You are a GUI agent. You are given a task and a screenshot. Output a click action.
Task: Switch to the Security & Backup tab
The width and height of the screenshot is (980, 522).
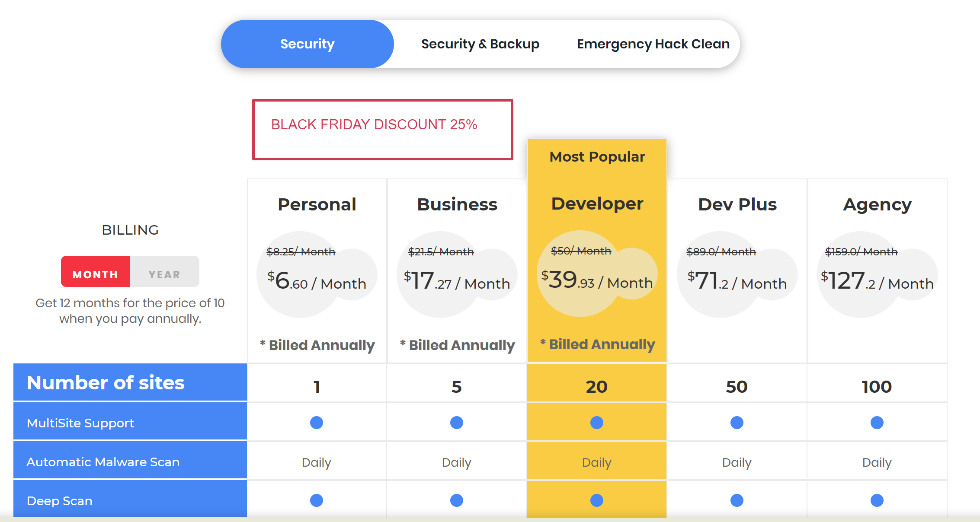[480, 44]
